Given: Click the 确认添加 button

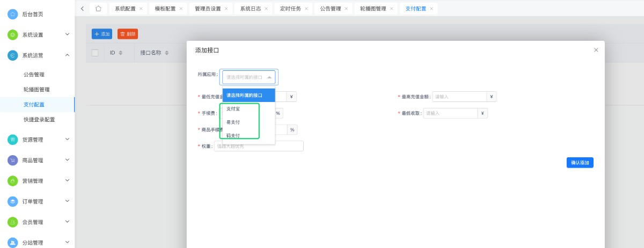Looking at the screenshot, I should point(580,163).
